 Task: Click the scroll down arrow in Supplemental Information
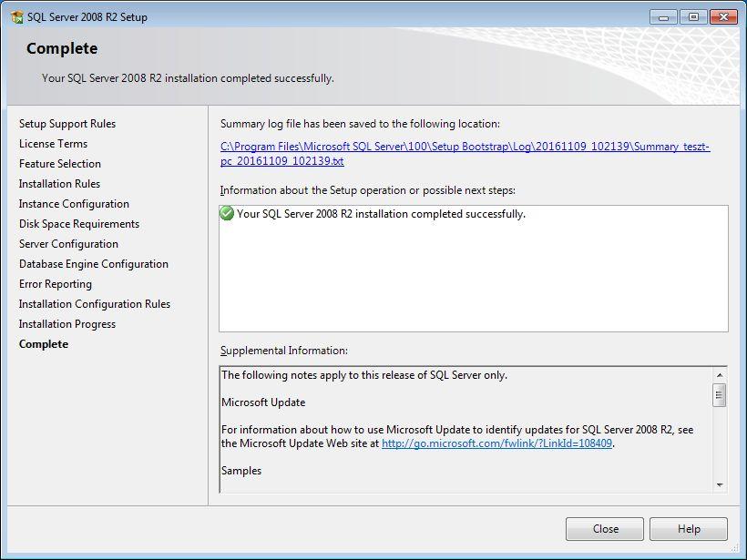pos(720,485)
